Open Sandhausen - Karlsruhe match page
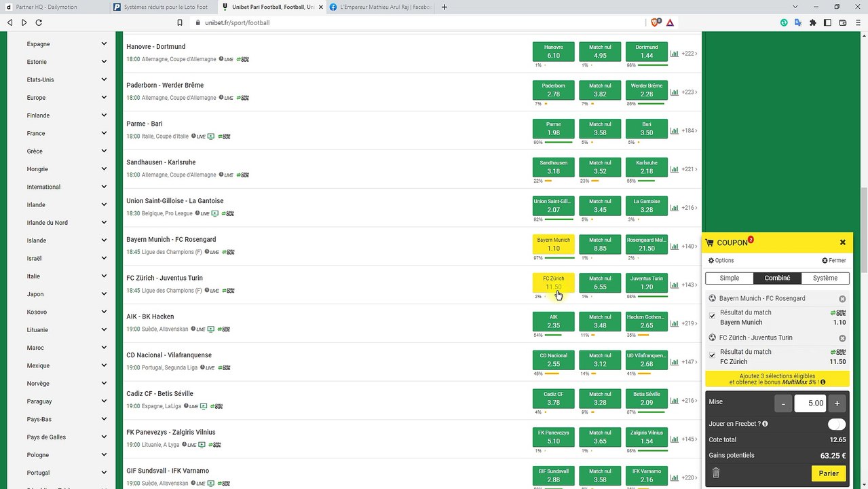This screenshot has height=489, width=868. pyautogui.click(x=161, y=162)
